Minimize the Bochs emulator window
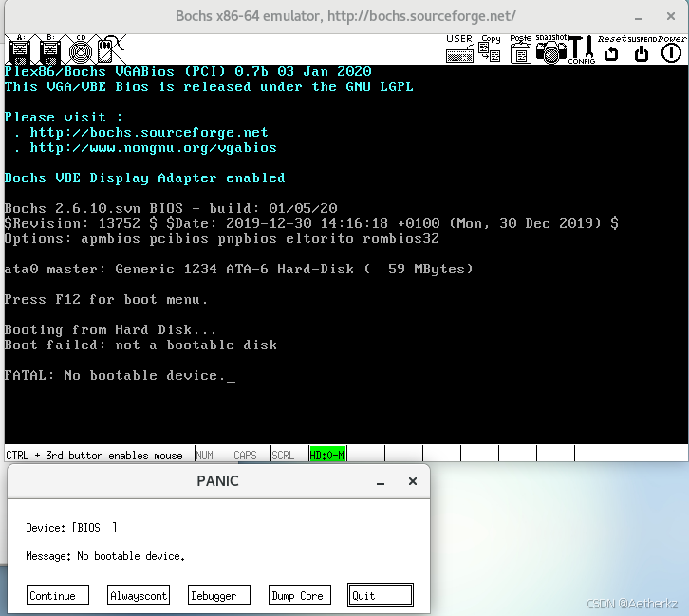Image resolution: width=689 pixels, height=616 pixels. tap(639, 17)
